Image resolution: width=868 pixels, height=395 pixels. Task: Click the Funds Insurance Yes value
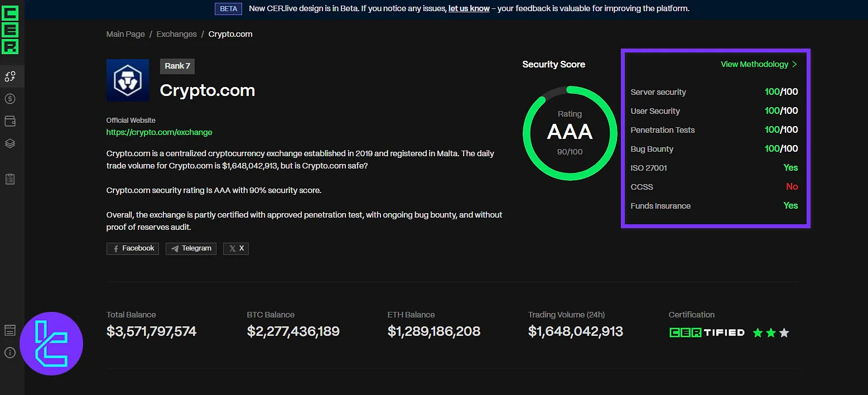click(790, 205)
